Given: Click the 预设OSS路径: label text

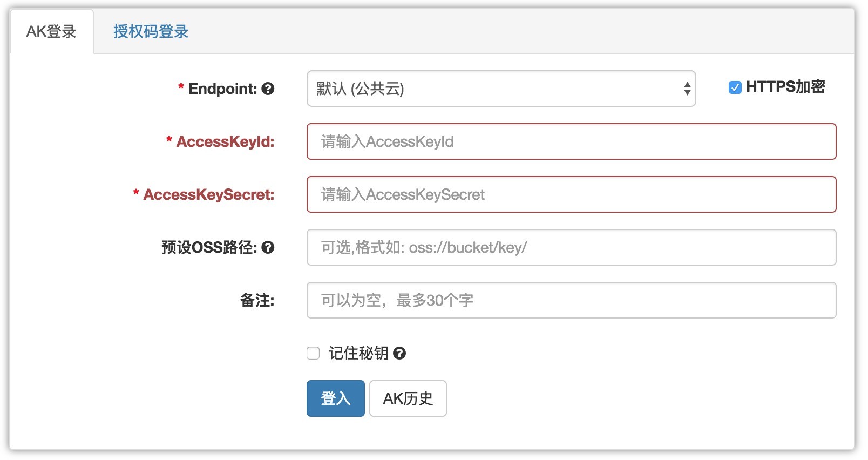Looking at the screenshot, I should pyautogui.click(x=209, y=247).
